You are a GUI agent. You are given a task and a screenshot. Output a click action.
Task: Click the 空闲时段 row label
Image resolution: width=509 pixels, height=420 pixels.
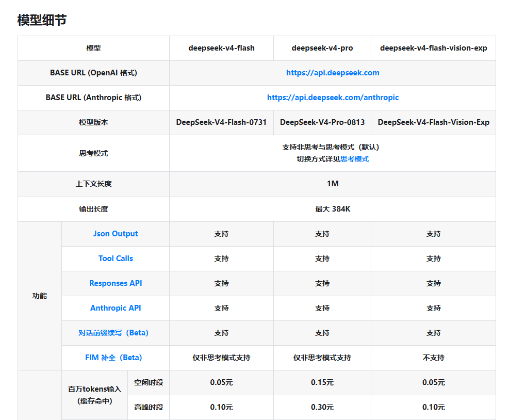click(x=149, y=383)
